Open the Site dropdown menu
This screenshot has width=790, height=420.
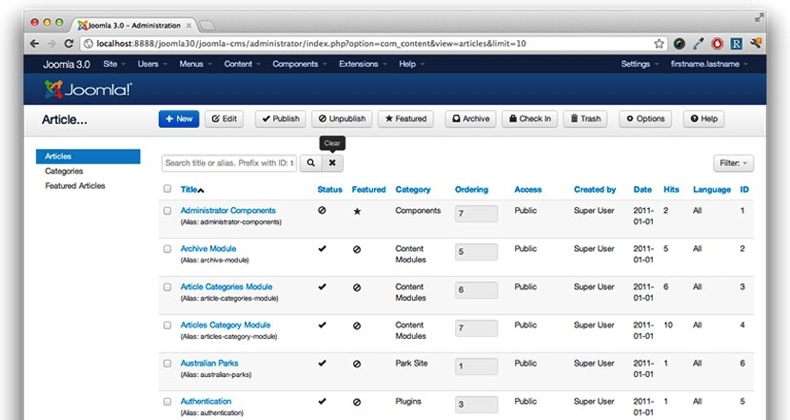tap(114, 64)
